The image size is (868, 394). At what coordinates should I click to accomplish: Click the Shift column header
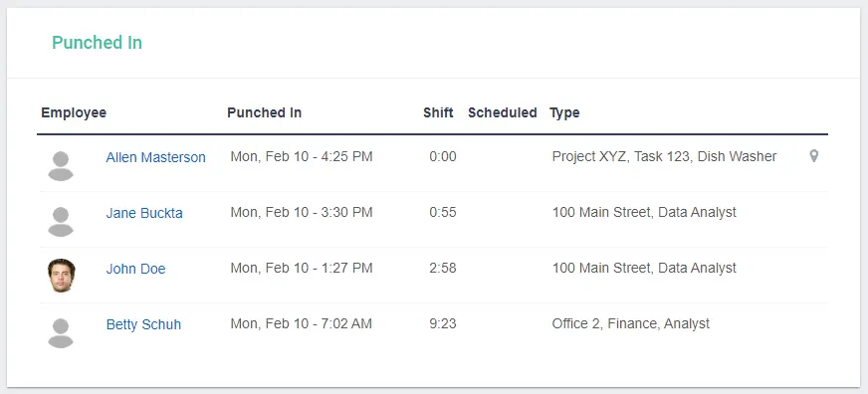(438, 112)
